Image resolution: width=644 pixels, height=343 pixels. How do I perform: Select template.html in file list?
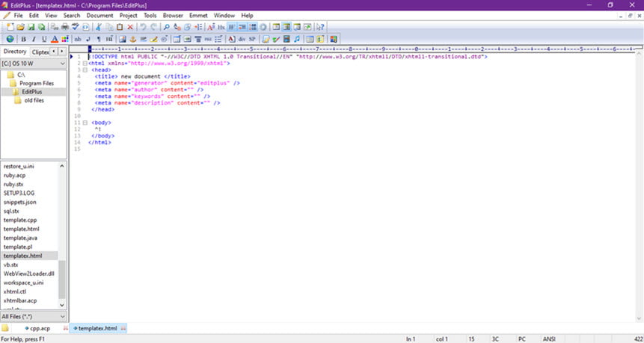point(22,229)
